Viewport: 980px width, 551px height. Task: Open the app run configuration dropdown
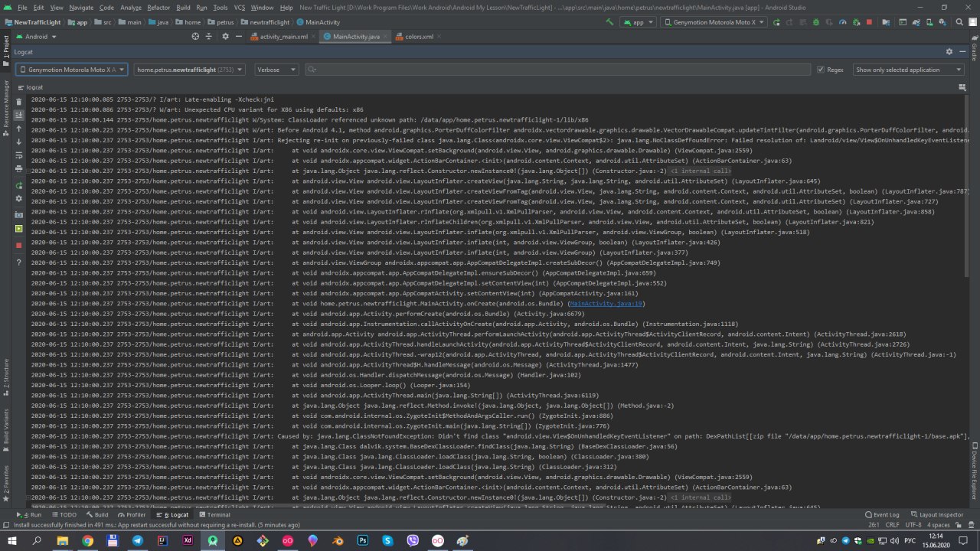click(x=638, y=22)
